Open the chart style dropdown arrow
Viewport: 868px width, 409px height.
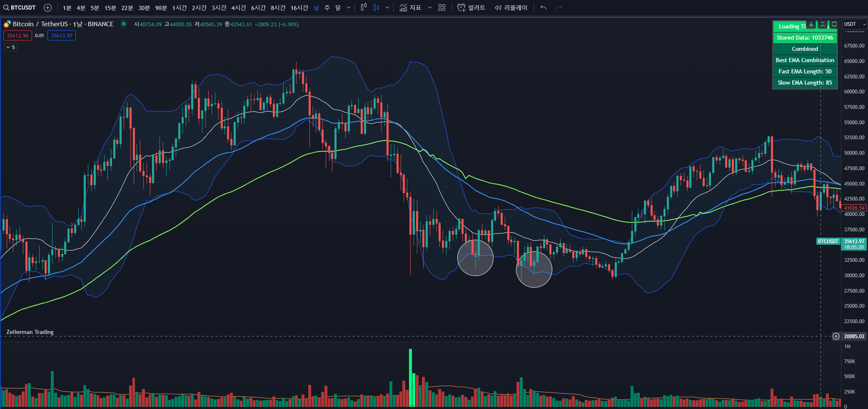(387, 8)
